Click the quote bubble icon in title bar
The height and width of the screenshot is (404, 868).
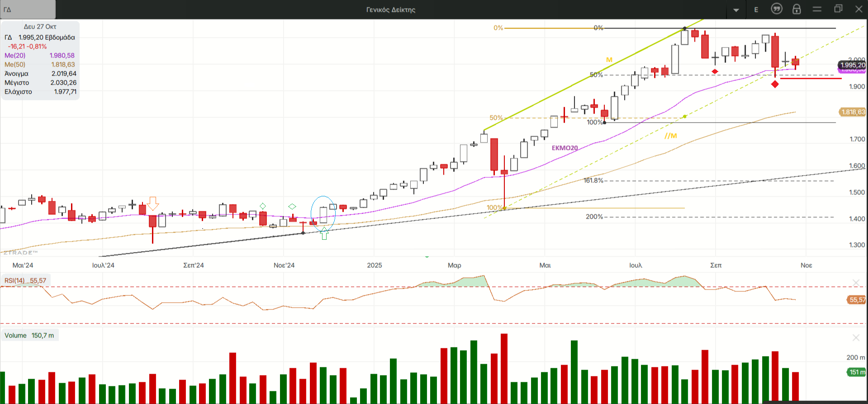coord(776,9)
